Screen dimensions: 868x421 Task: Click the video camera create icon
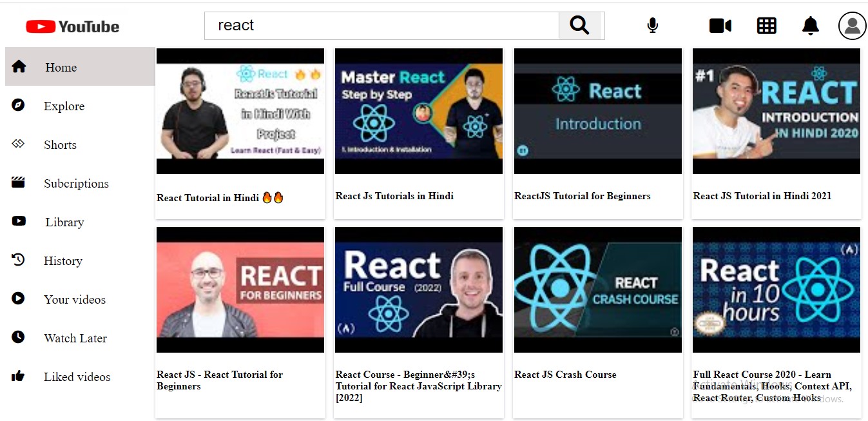click(720, 26)
